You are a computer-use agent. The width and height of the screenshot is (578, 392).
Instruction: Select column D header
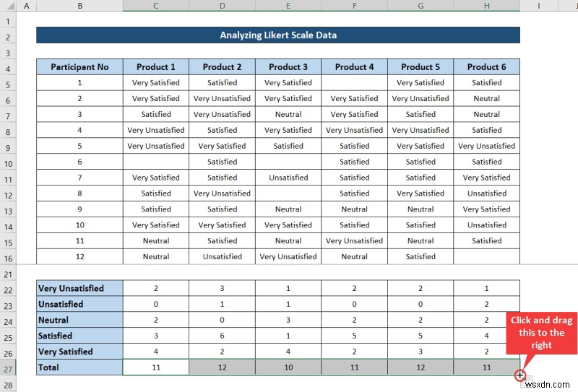[x=222, y=6]
